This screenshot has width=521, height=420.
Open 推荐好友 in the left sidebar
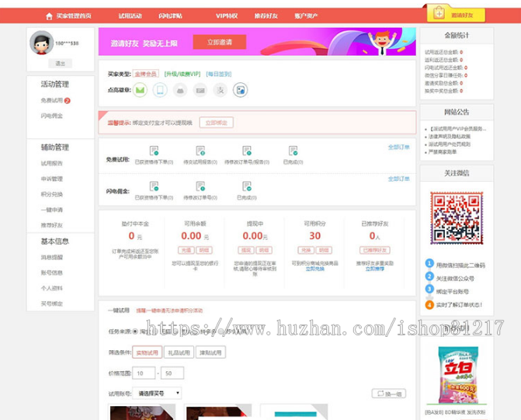(52, 225)
